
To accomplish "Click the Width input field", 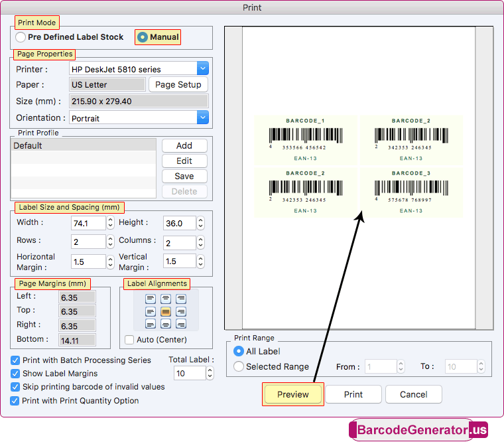I will [x=88, y=223].
